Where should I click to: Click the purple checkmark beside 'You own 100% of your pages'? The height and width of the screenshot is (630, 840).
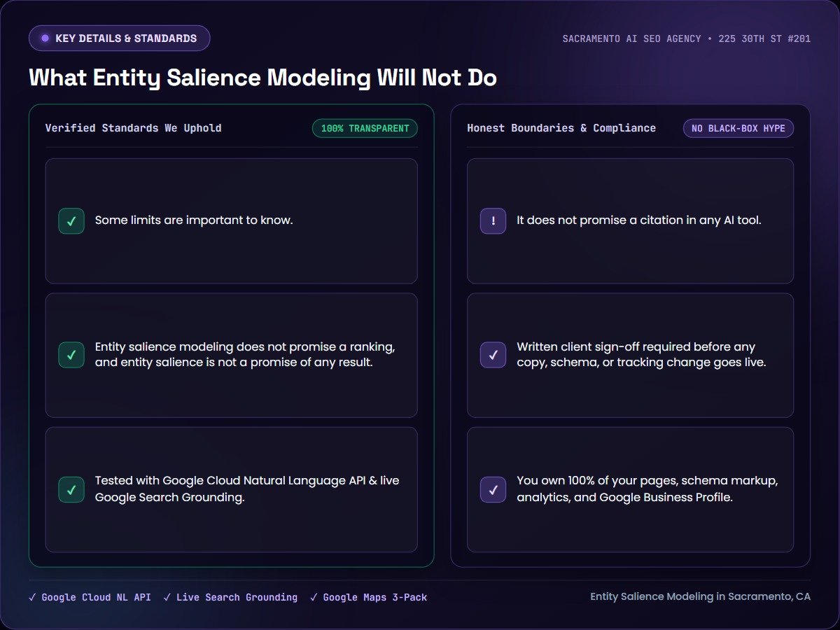click(x=493, y=489)
